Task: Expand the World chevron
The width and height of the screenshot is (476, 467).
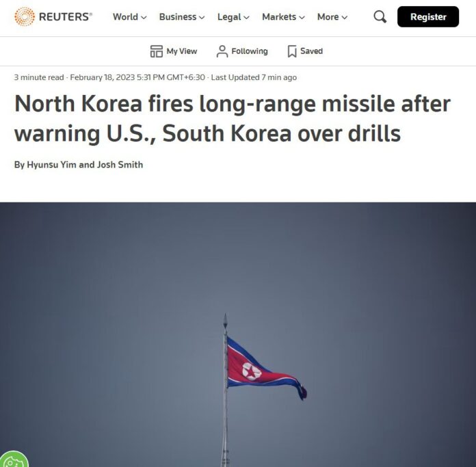Action: [144, 18]
